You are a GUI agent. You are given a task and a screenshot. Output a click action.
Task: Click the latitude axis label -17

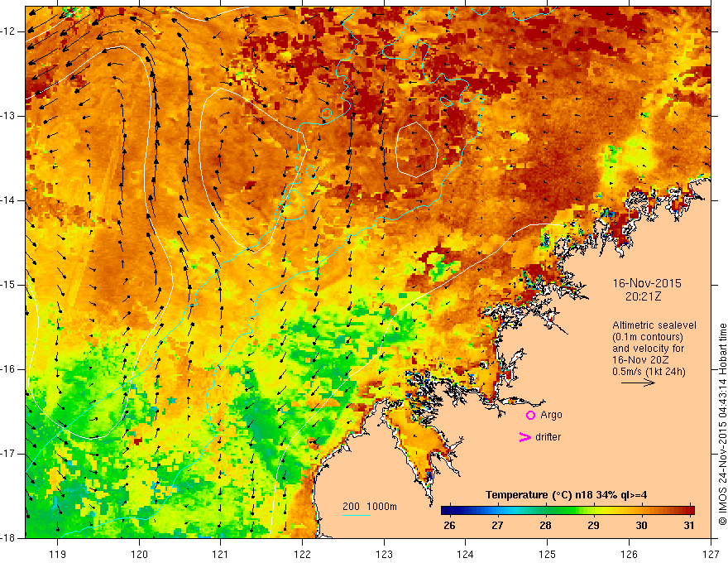click(8, 454)
